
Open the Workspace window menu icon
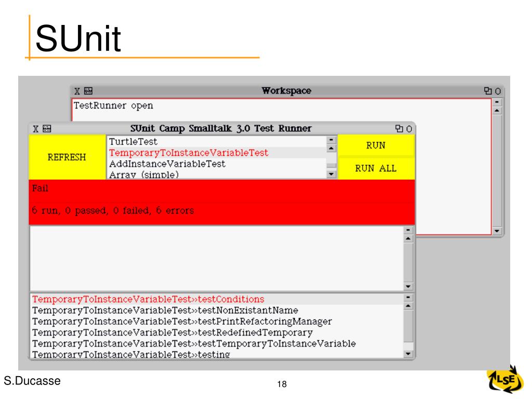click(x=88, y=91)
